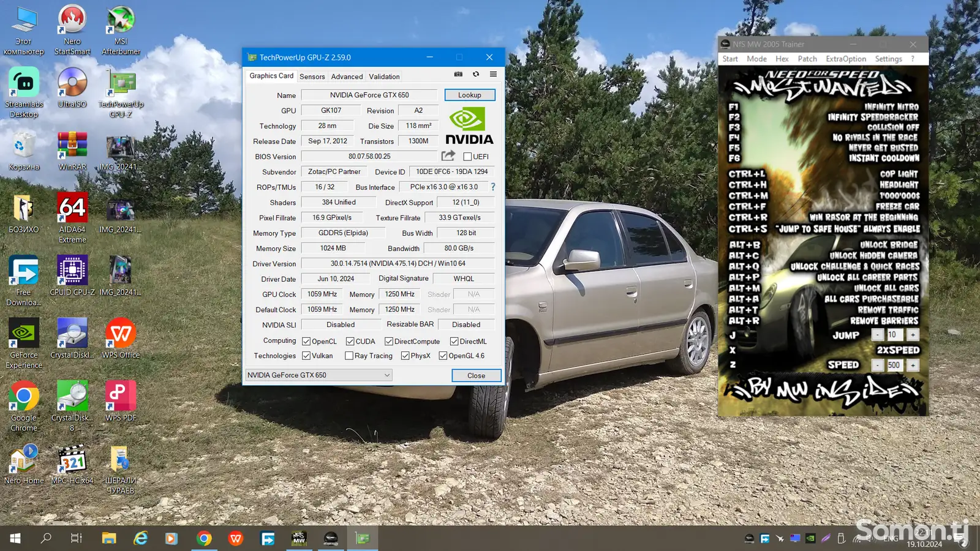Toggle the OpenCL checkbox
This screenshot has width=980, height=551.
coord(306,341)
